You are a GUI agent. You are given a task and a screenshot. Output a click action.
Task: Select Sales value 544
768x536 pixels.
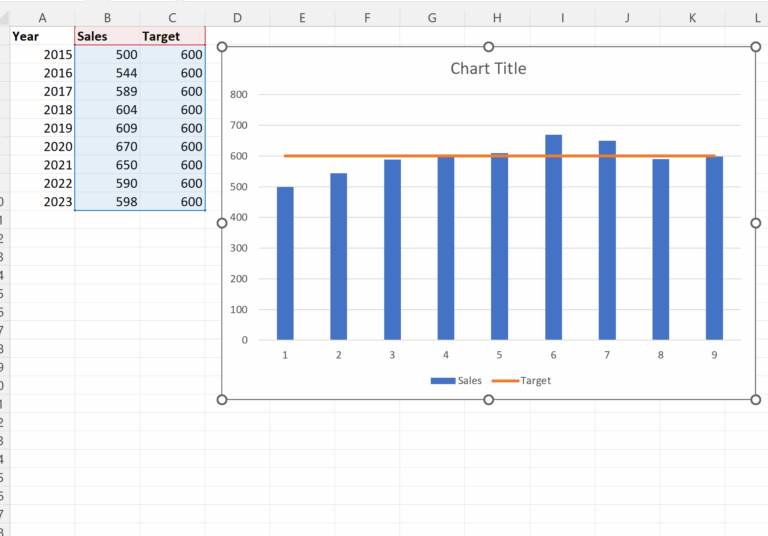tap(107, 73)
